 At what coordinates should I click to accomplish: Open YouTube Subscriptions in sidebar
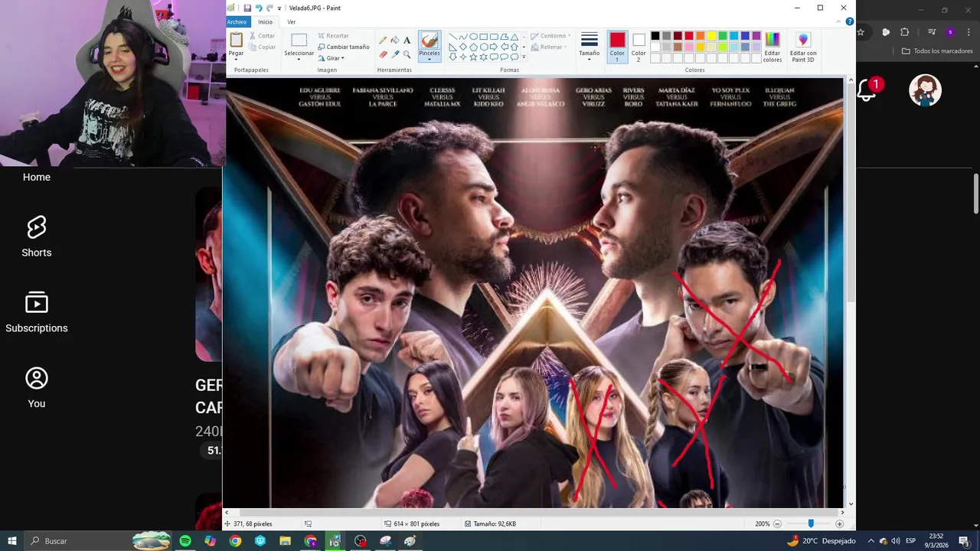[36, 312]
